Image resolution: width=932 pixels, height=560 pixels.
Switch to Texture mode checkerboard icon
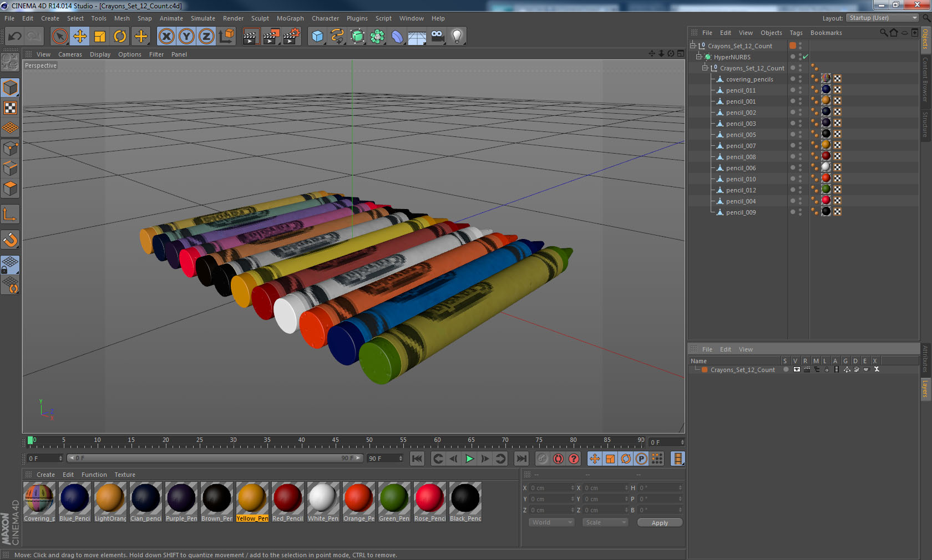click(x=10, y=108)
